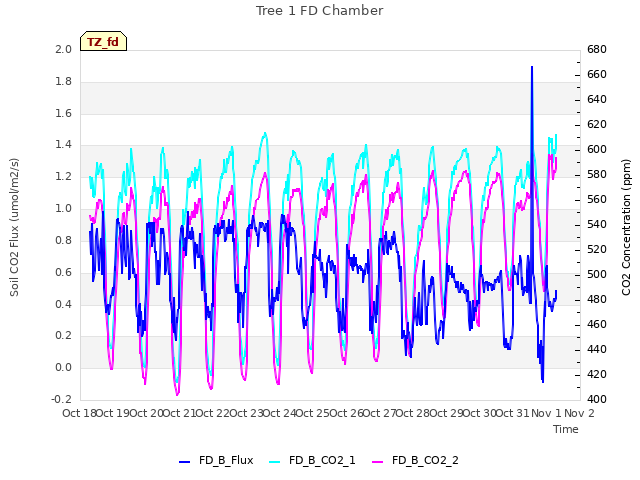Click the 1.0 left axis tick label
The width and height of the screenshot is (640, 480).
pos(64,209)
